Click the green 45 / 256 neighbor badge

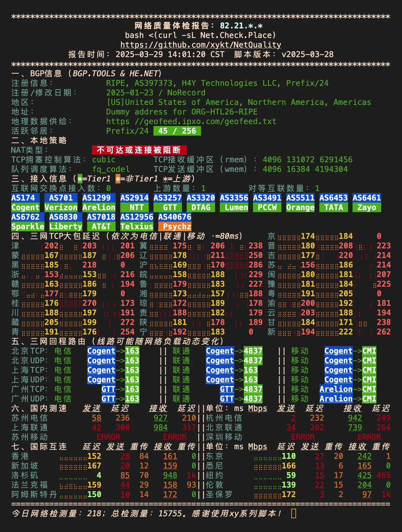(x=177, y=131)
